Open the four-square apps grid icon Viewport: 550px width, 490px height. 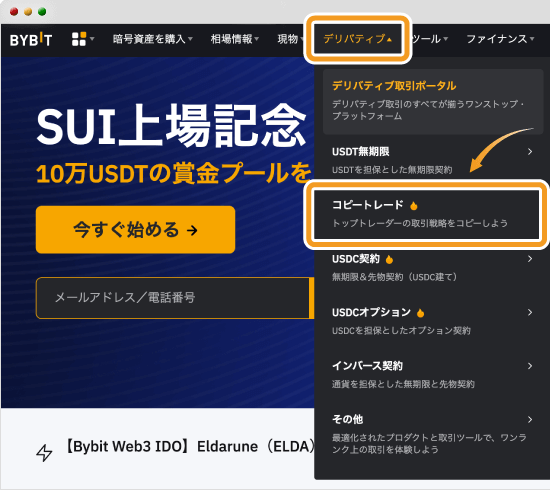tap(79, 39)
